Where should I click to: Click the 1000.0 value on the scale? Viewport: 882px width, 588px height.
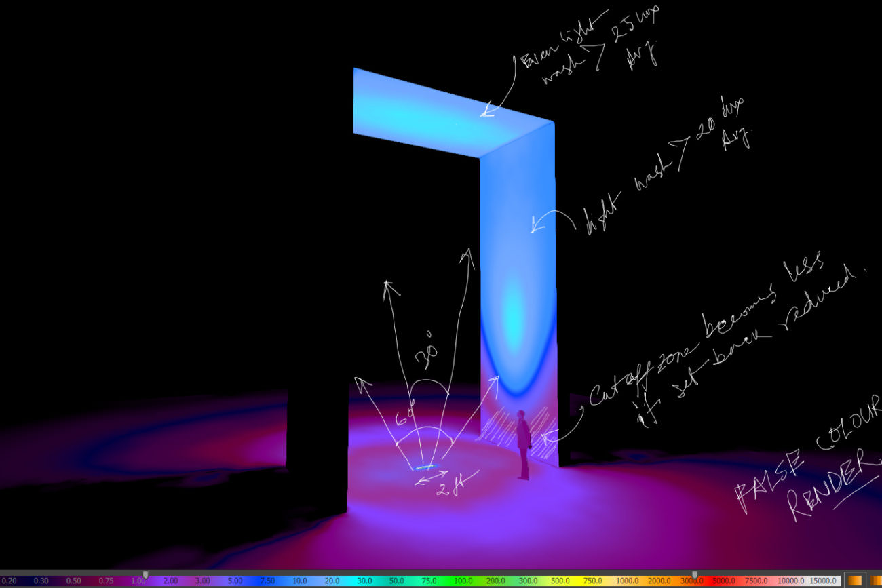click(x=626, y=581)
